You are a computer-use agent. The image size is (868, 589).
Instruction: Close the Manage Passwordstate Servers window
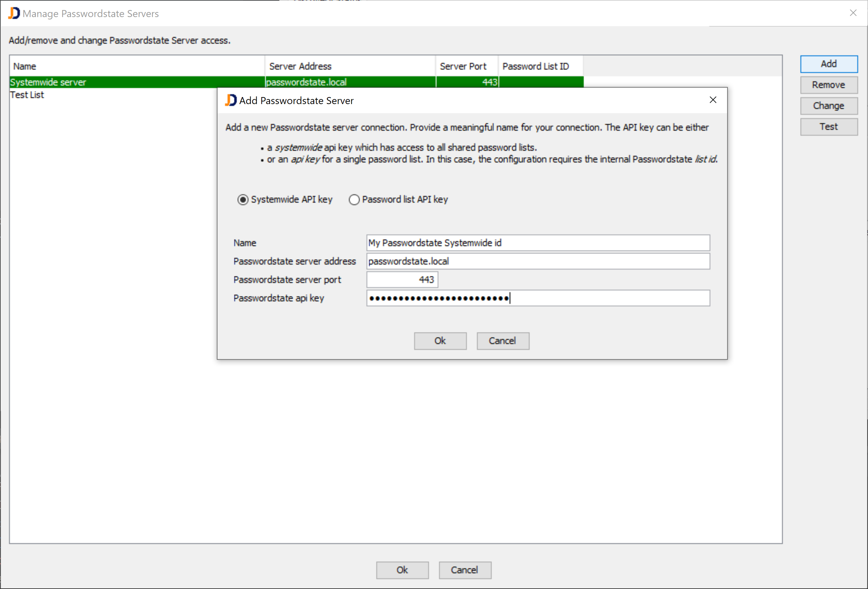click(x=853, y=13)
